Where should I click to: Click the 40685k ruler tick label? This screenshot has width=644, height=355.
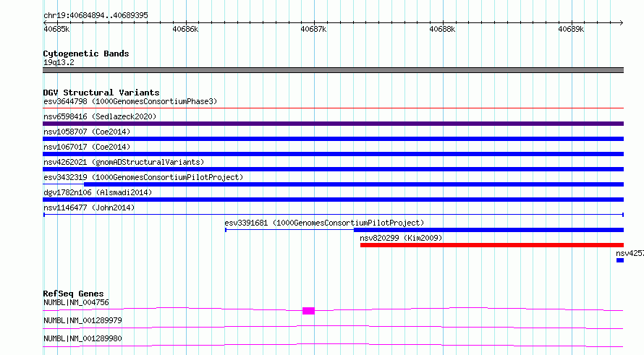click(56, 29)
